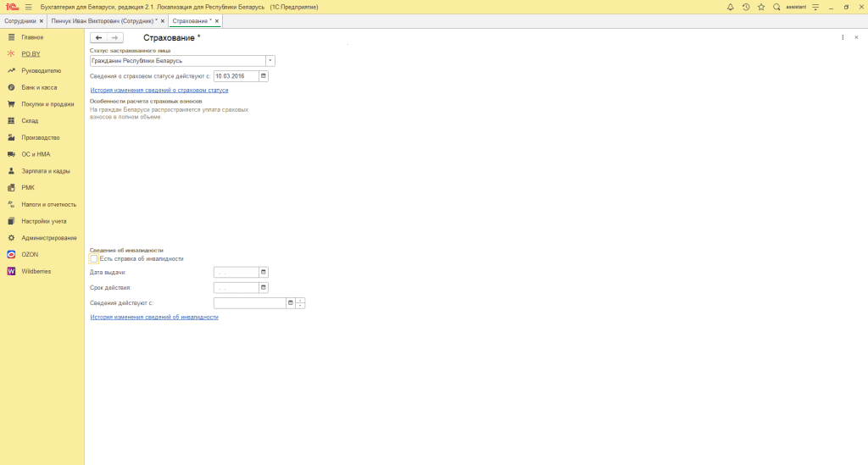Click the Администрирование gear icon
The height and width of the screenshot is (465, 868).
[x=11, y=238]
